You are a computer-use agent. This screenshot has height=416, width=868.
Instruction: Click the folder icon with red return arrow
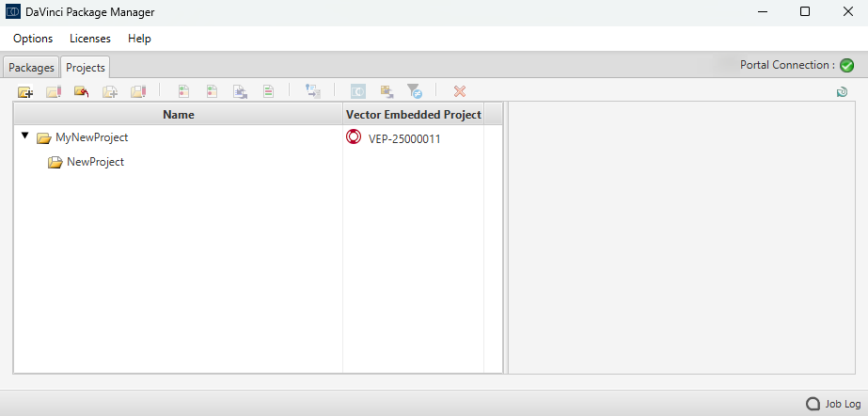pyautogui.click(x=82, y=91)
